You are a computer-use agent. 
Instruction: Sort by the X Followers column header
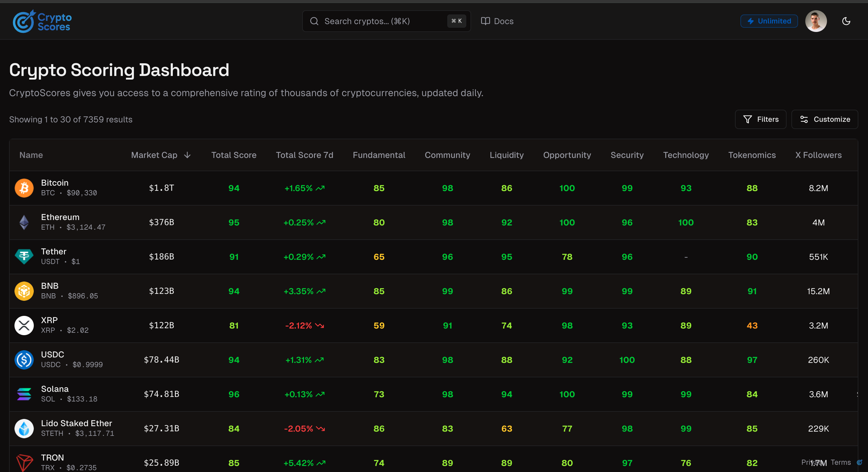click(819, 155)
